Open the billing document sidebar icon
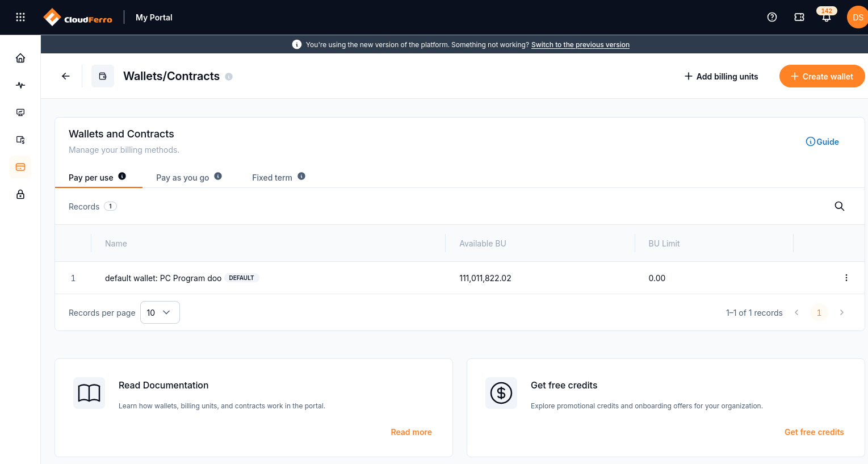Screen dimensions: 868x464 (20, 140)
